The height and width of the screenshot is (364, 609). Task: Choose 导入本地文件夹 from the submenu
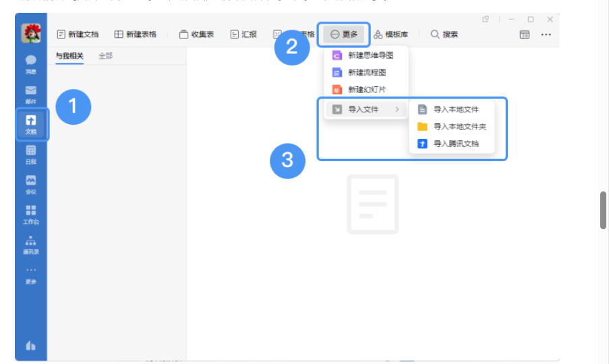459,127
